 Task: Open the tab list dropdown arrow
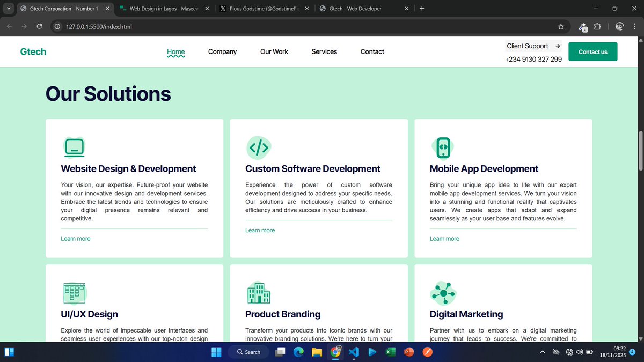(x=8, y=8)
